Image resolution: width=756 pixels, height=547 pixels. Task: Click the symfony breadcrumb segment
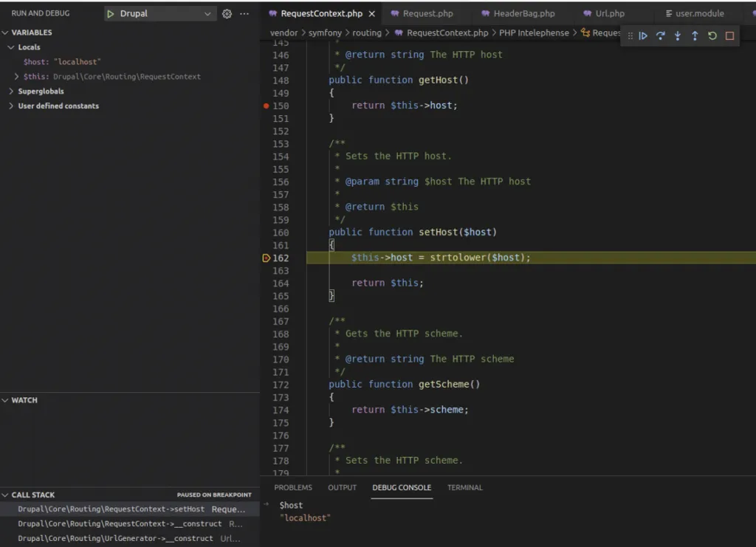coord(325,32)
